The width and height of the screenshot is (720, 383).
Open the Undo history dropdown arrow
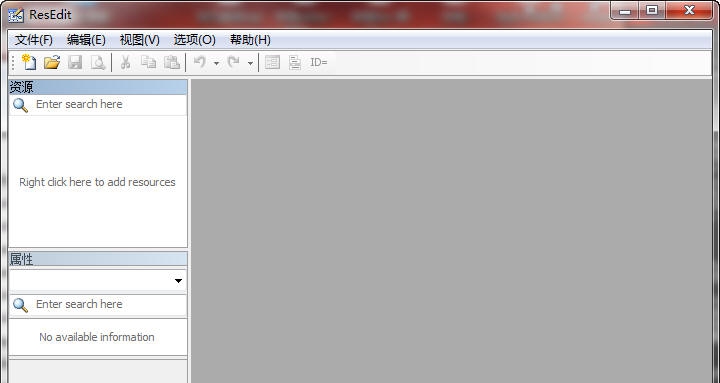point(216,63)
